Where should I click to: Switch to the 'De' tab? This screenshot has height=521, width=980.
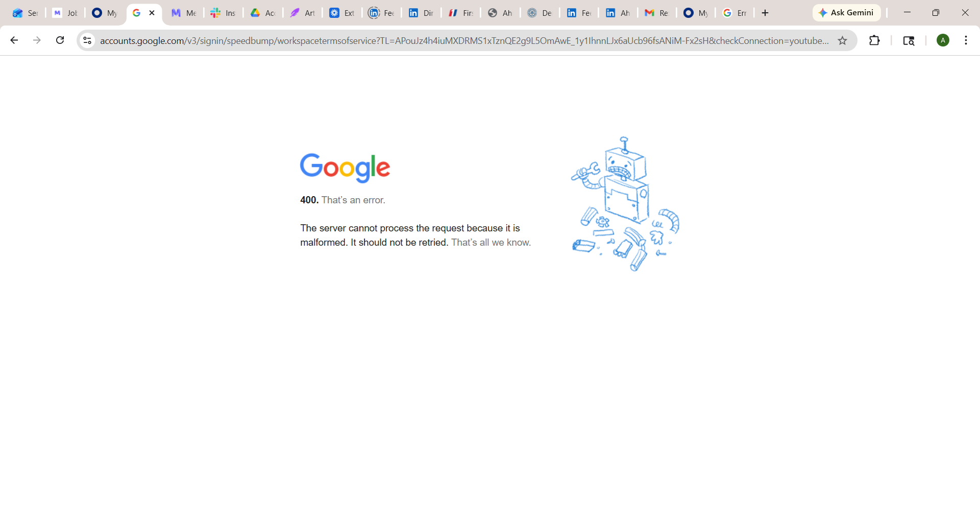pyautogui.click(x=540, y=13)
